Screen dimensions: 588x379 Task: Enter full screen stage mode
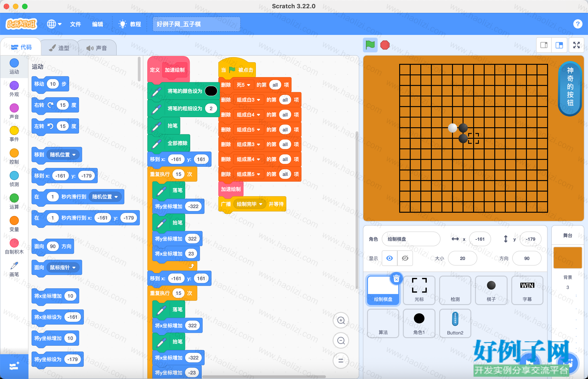point(577,45)
